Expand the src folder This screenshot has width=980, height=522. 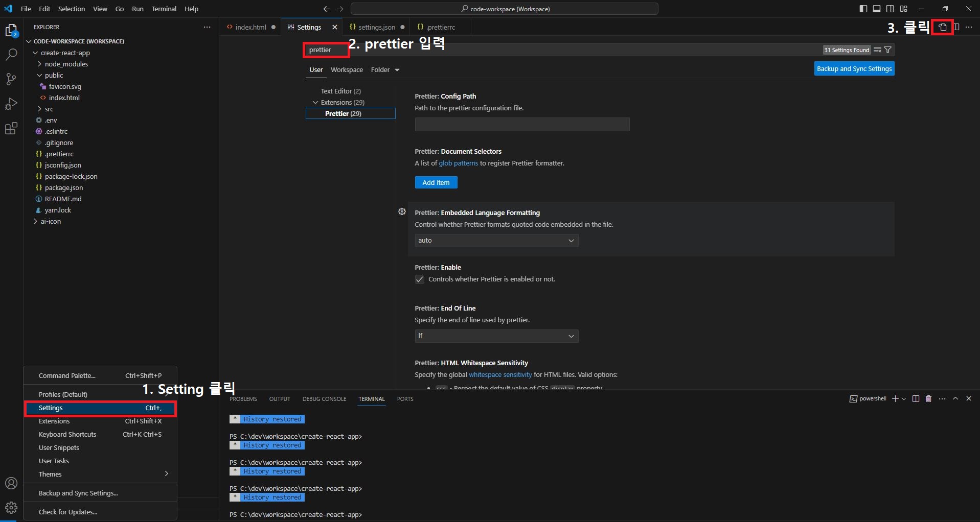click(x=39, y=109)
